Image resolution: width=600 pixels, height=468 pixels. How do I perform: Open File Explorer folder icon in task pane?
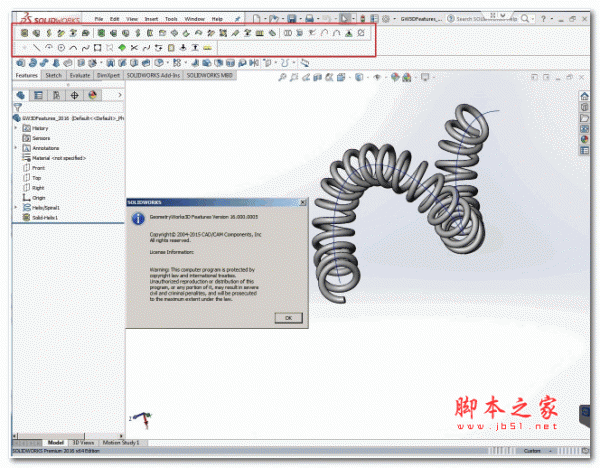pyautogui.click(x=584, y=118)
